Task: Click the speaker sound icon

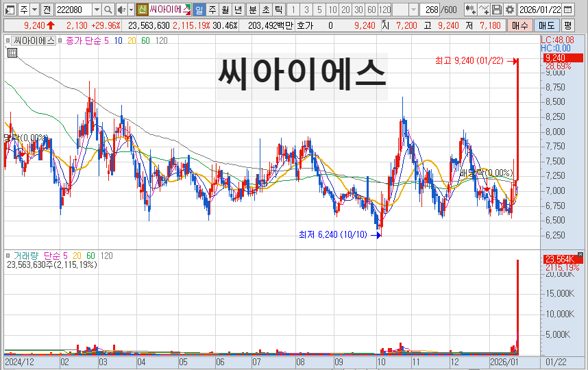Action: [121, 10]
